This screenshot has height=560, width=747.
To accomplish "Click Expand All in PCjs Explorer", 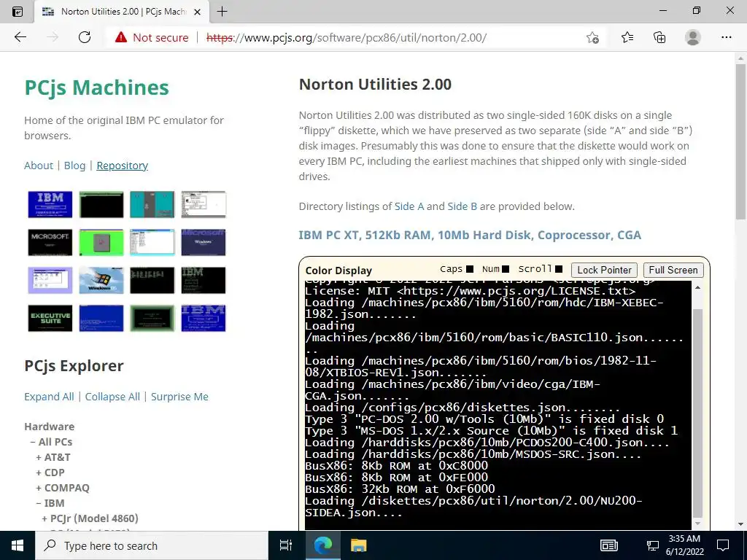I will pyautogui.click(x=49, y=397).
